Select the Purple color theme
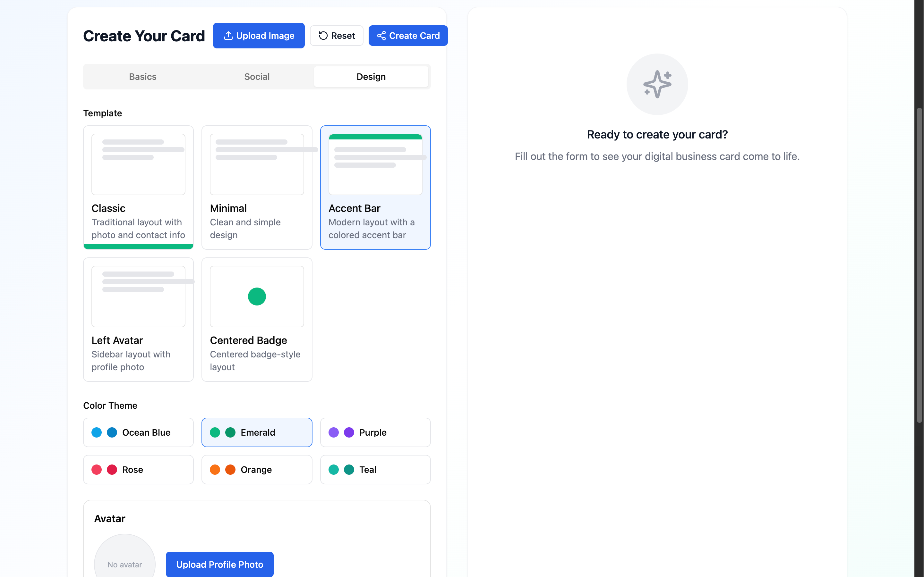 click(x=375, y=432)
